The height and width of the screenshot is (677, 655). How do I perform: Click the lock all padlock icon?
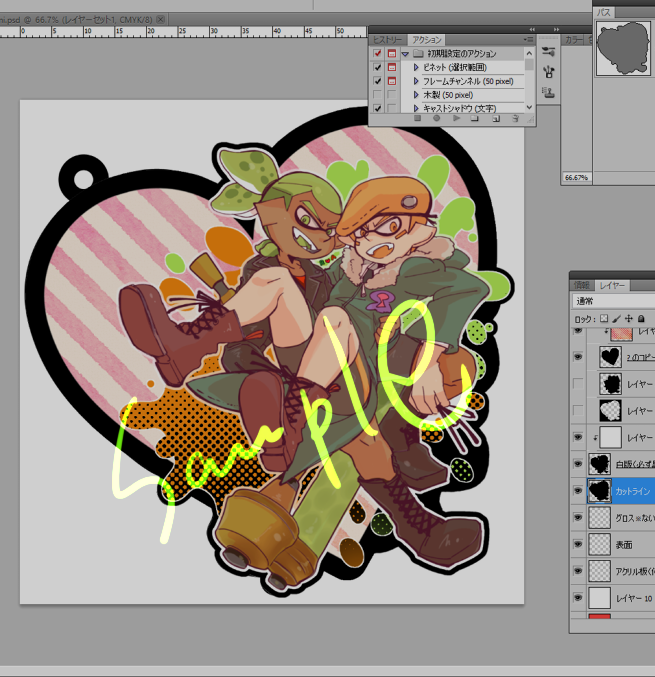pos(641,319)
